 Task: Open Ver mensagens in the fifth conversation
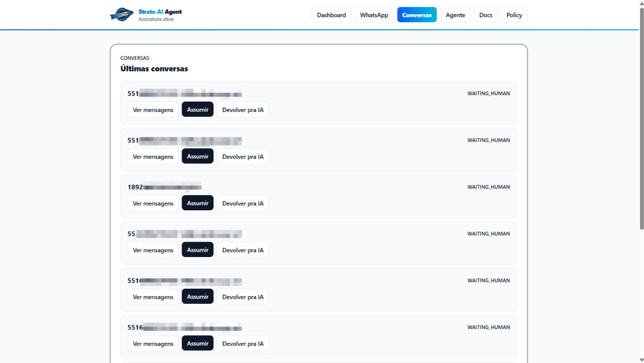[x=153, y=297]
